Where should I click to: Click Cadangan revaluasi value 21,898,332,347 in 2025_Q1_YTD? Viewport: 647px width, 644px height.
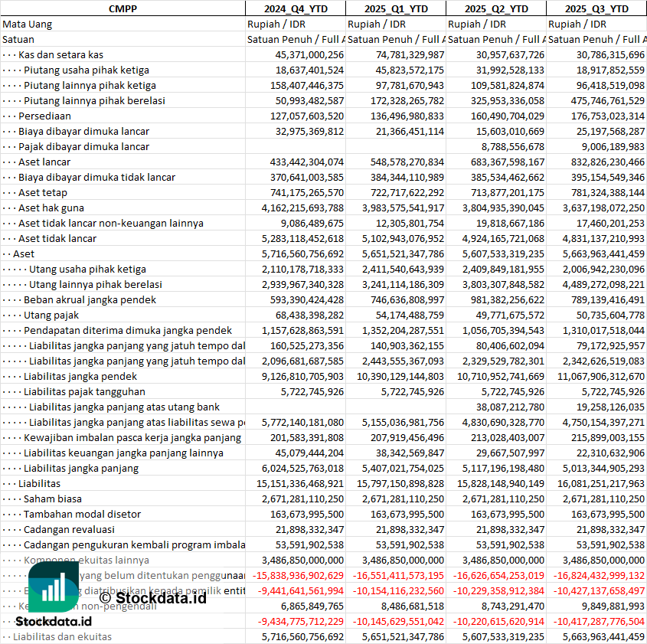coord(410,529)
